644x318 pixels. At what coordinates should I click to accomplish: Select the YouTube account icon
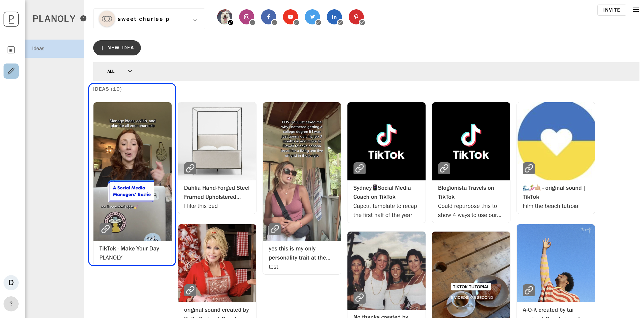coord(291,17)
